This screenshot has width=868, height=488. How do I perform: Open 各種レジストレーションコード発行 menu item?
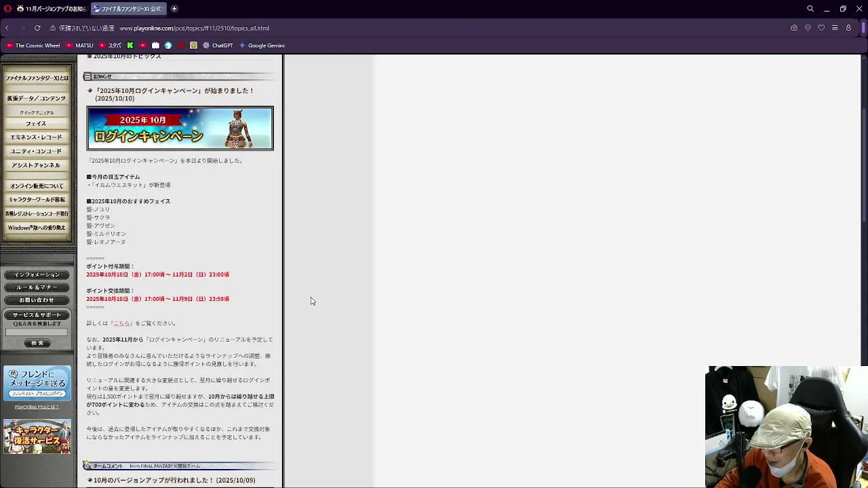[37, 213]
